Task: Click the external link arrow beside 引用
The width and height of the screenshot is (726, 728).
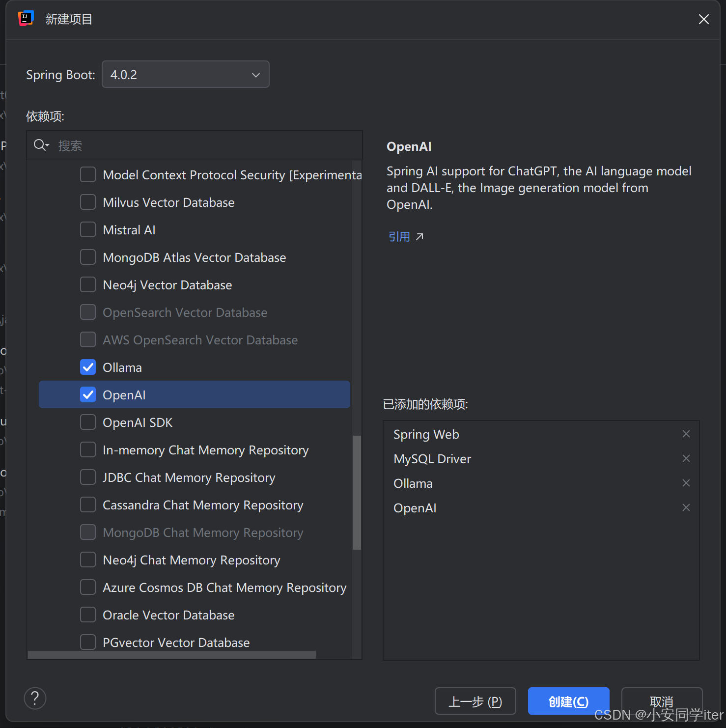Action: tap(419, 237)
